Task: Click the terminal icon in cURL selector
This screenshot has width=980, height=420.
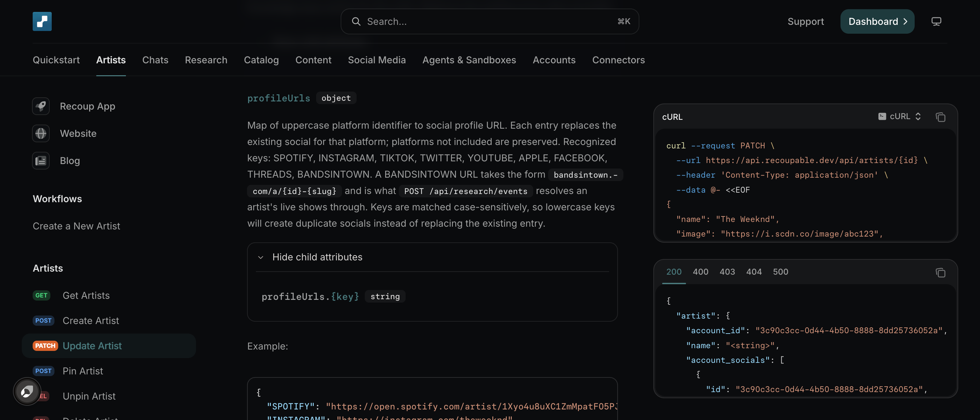Action: [x=882, y=116]
